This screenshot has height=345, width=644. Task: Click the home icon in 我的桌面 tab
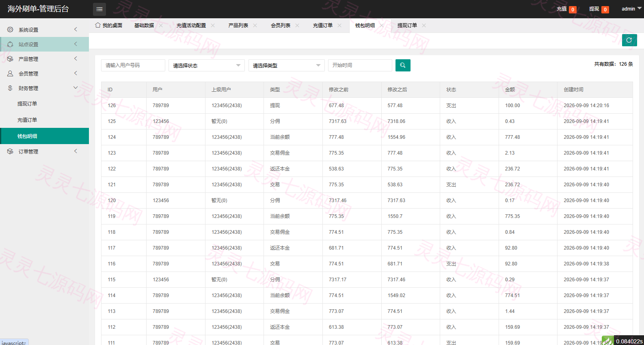[98, 25]
